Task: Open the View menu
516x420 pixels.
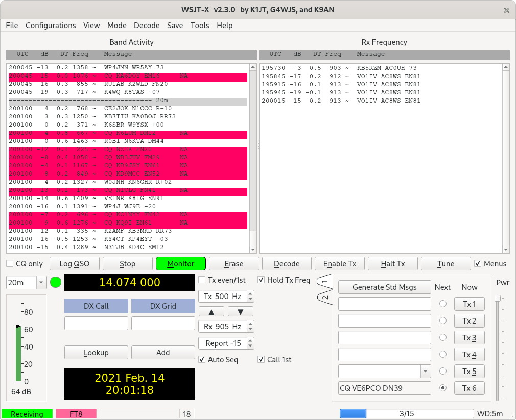Action: [x=91, y=26]
